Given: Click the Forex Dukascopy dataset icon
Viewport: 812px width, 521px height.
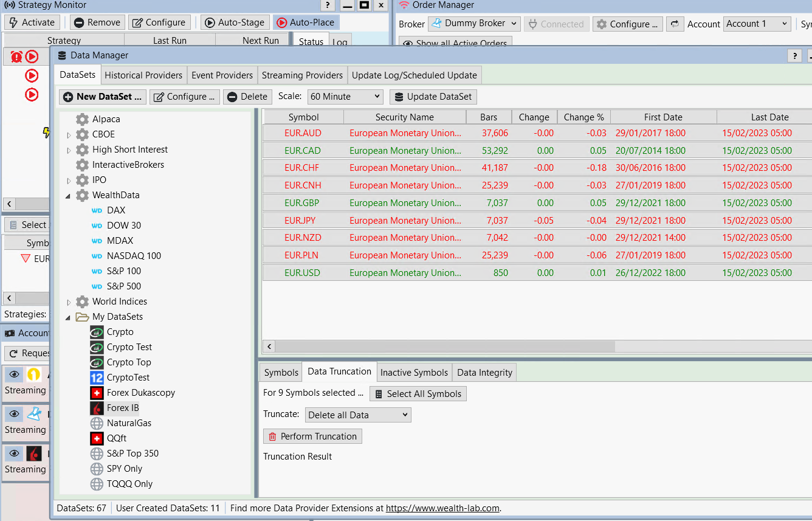Looking at the screenshot, I should 97,393.
